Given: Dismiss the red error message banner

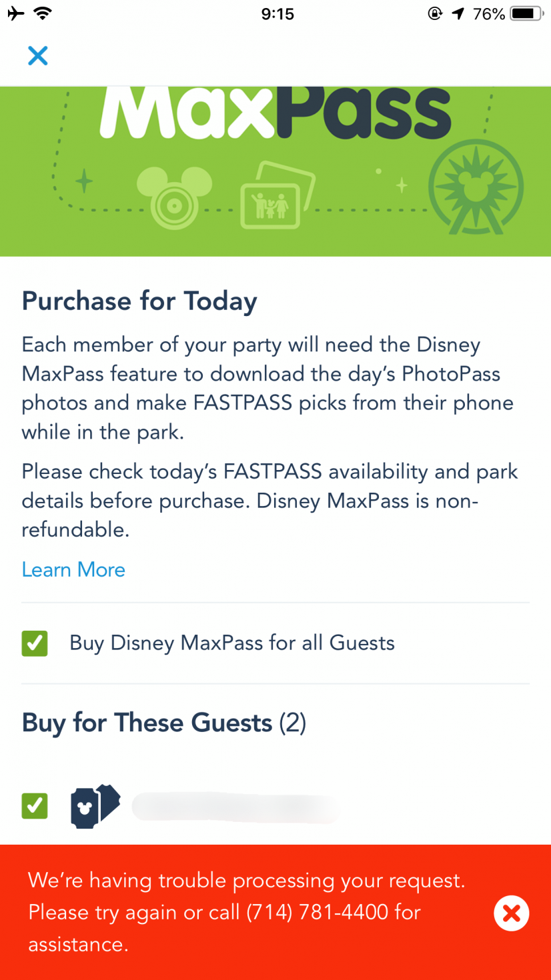Looking at the screenshot, I should (512, 913).
